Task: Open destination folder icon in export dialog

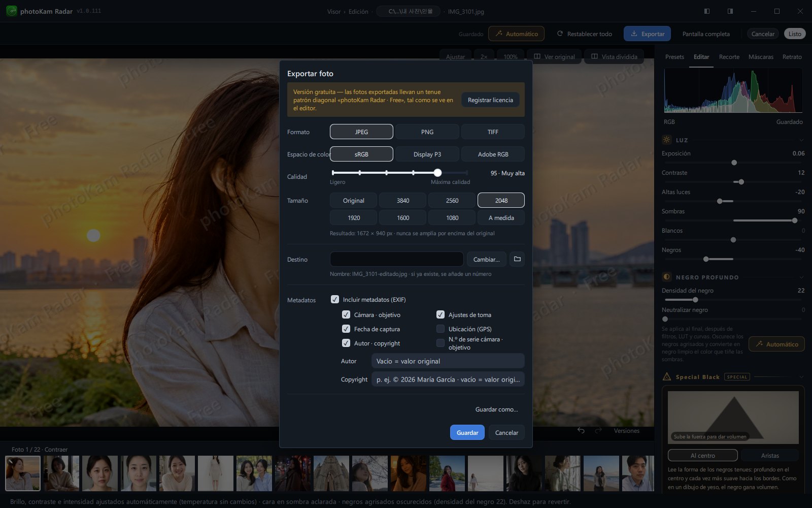Action: tap(517, 259)
